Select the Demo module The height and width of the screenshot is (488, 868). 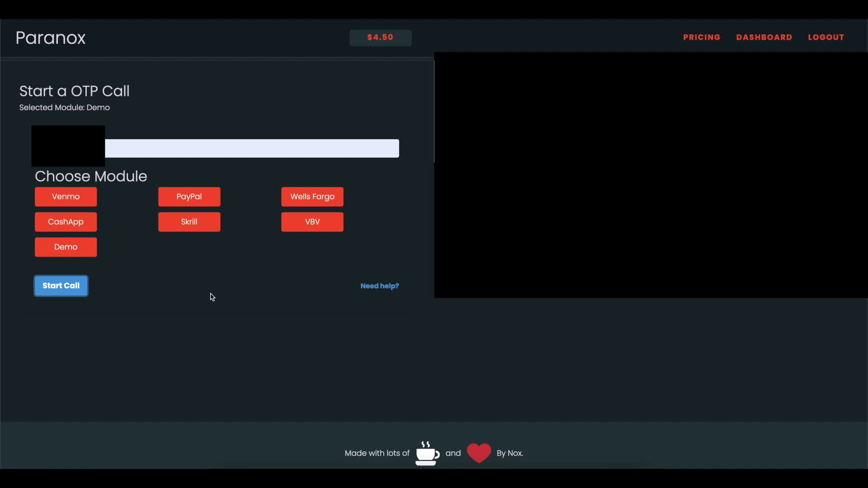click(x=66, y=247)
